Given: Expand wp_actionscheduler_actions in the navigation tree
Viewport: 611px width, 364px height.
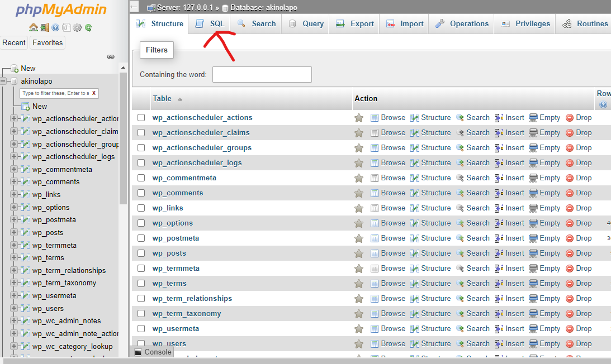Looking at the screenshot, I should [x=13, y=118].
